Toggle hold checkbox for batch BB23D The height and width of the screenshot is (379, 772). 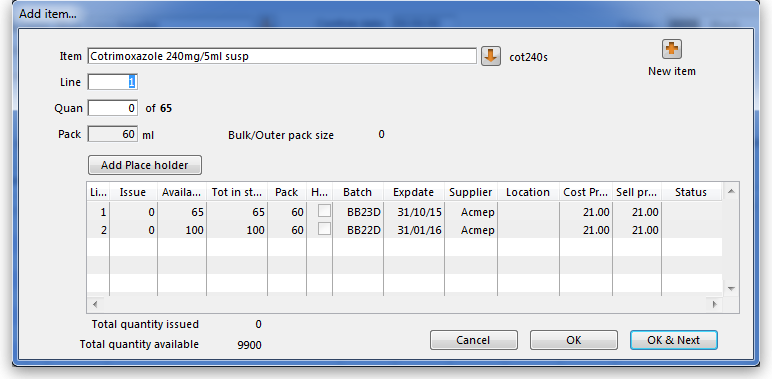[x=324, y=211]
